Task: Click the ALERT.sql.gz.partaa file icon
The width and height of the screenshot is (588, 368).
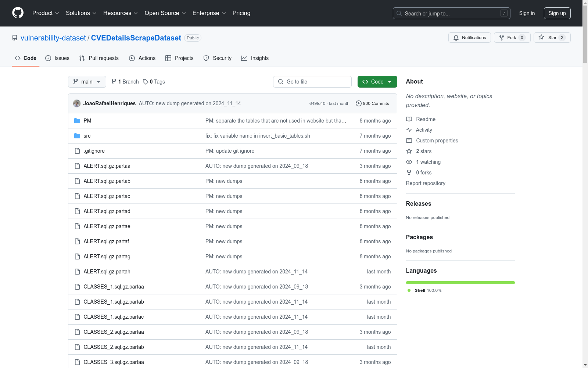Action: [77, 166]
